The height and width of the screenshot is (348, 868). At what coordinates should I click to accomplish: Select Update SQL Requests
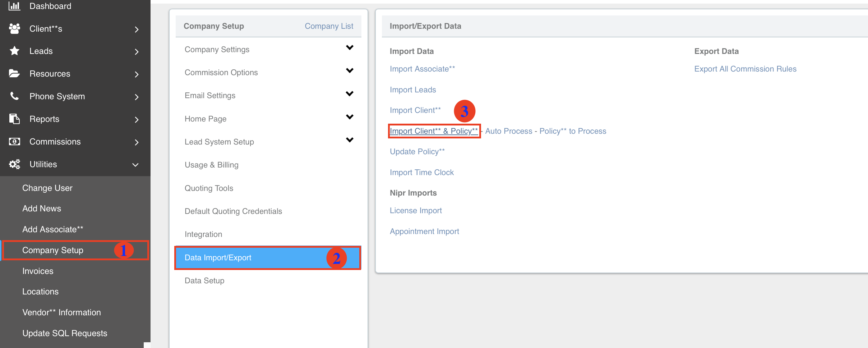pyautogui.click(x=65, y=333)
